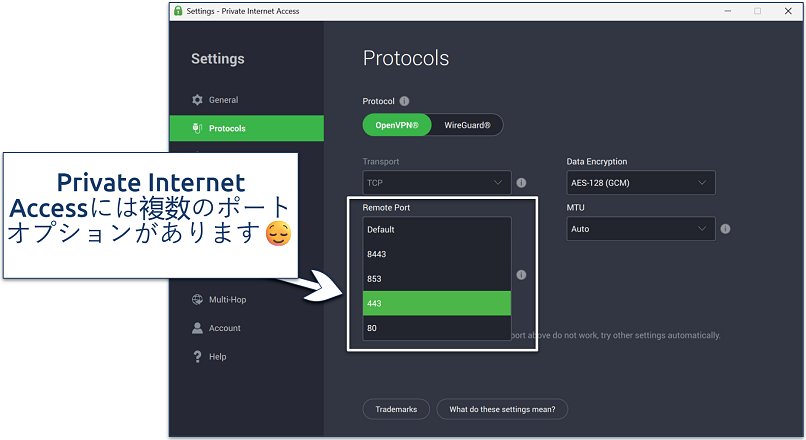
Task: Click the Account person icon
Action: point(197,328)
